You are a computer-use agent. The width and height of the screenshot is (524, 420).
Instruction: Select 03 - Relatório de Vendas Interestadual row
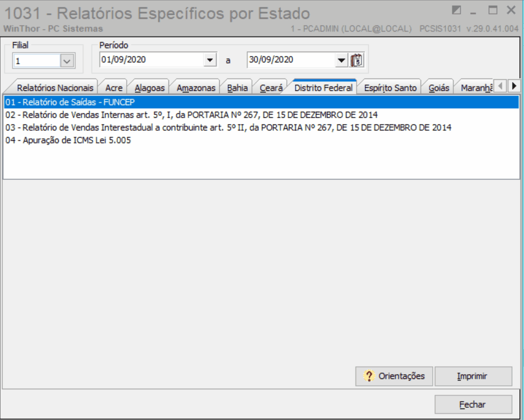pos(261,128)
